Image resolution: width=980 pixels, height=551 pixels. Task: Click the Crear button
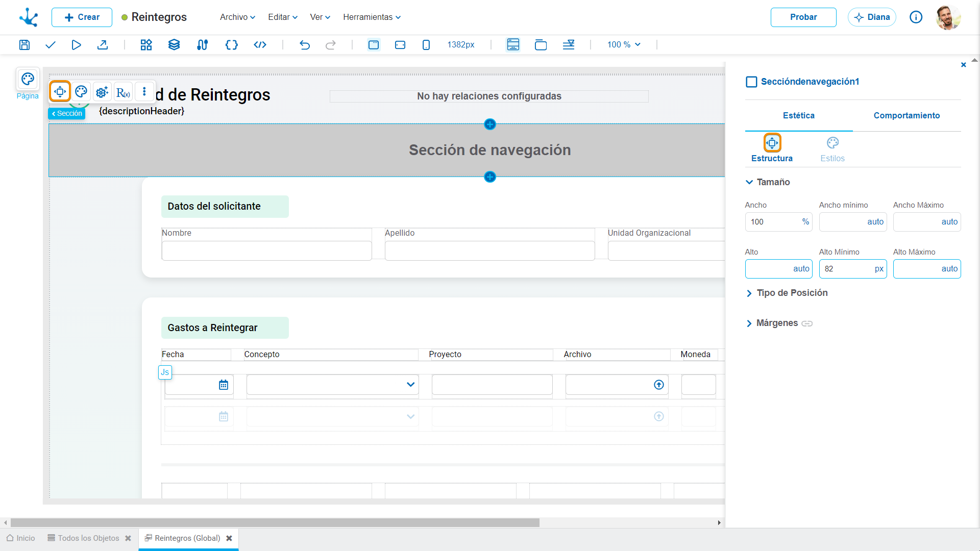[82, 17]
